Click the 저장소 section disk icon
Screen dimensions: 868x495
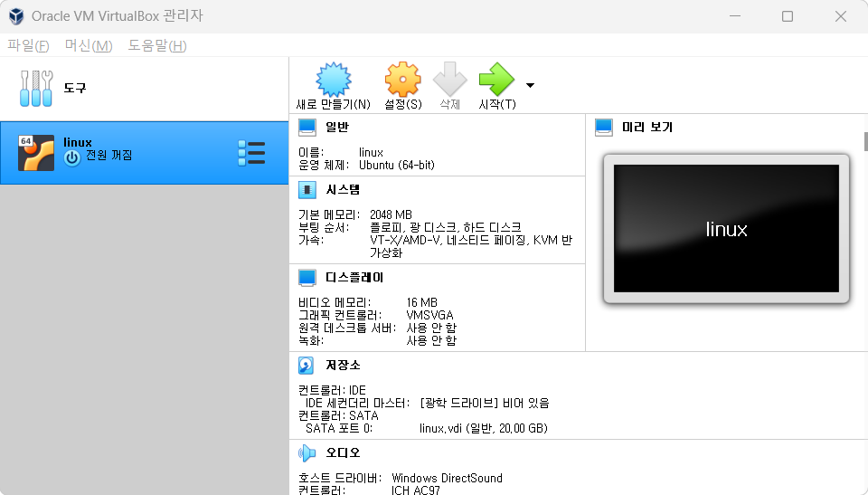click(x=307, y=366)
